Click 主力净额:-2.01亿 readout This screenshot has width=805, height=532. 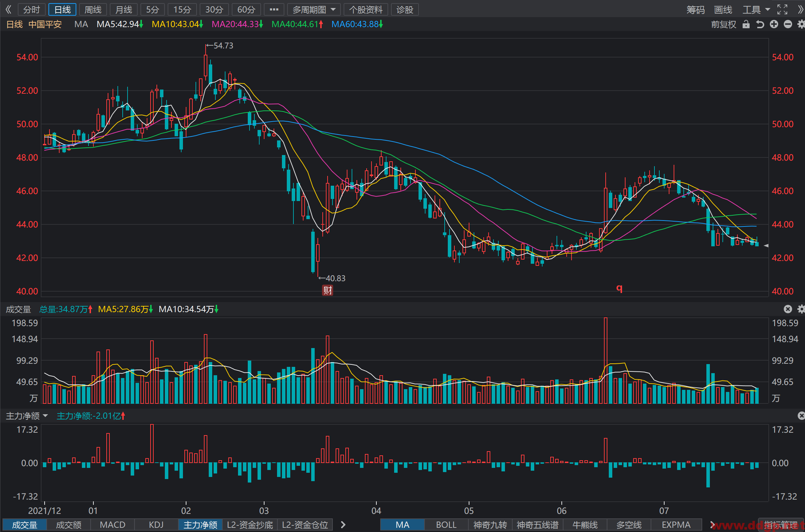[x=91, y=416]
